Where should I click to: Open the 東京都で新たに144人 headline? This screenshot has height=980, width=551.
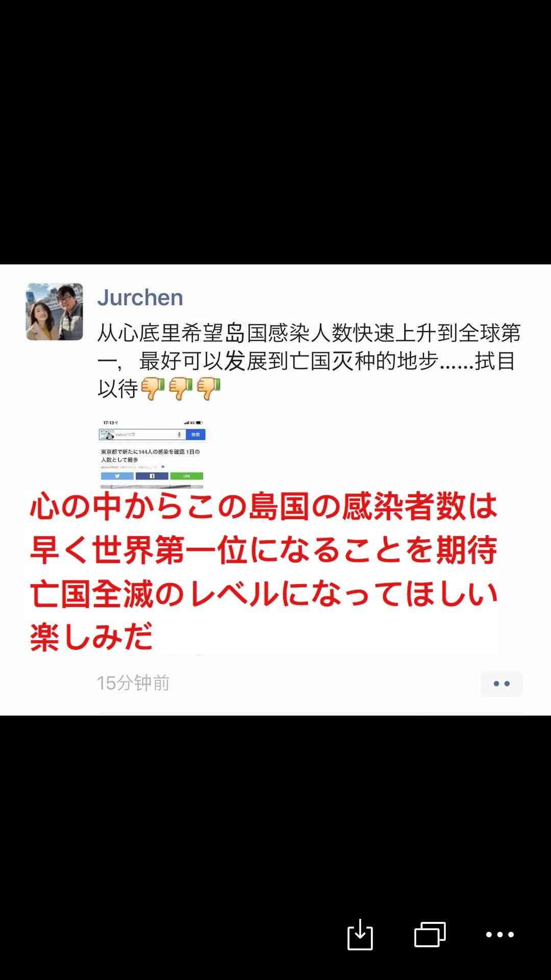click(x=151, y=456)
